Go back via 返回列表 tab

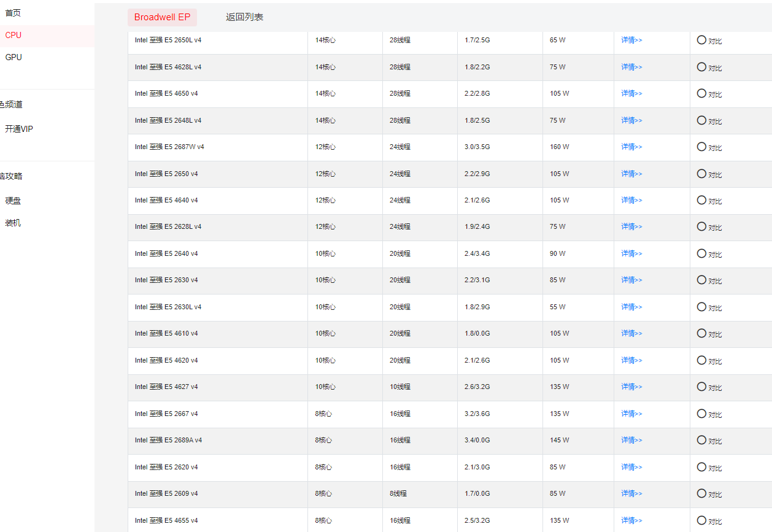tap(244, 17)
